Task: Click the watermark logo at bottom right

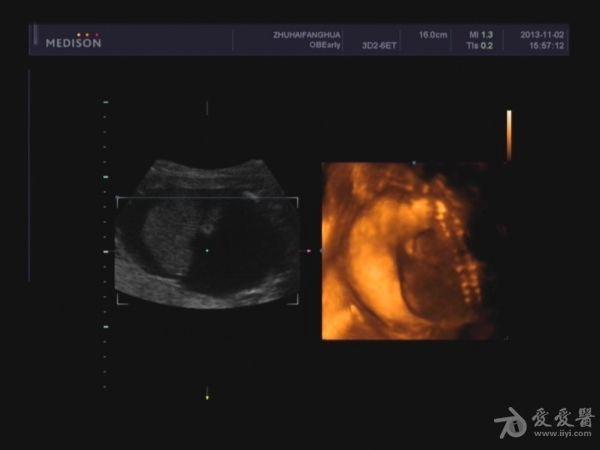Action: [512, 424]
